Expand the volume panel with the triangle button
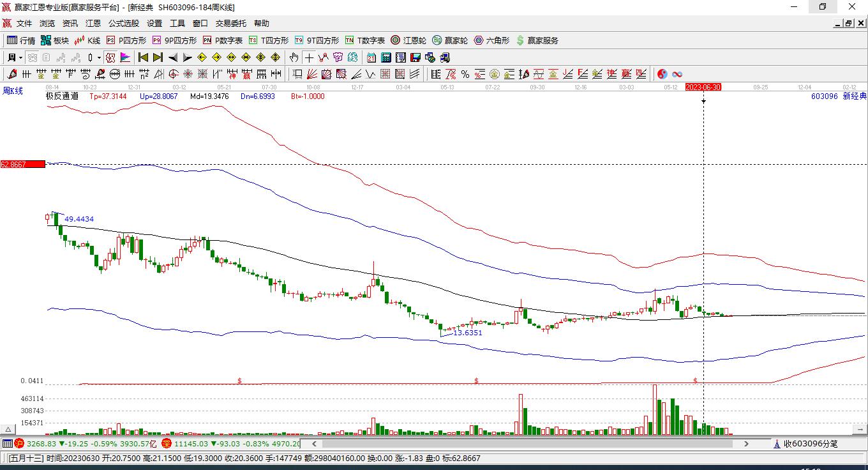Viewport: 868px width, 470px height. click(x=8, y=430)
